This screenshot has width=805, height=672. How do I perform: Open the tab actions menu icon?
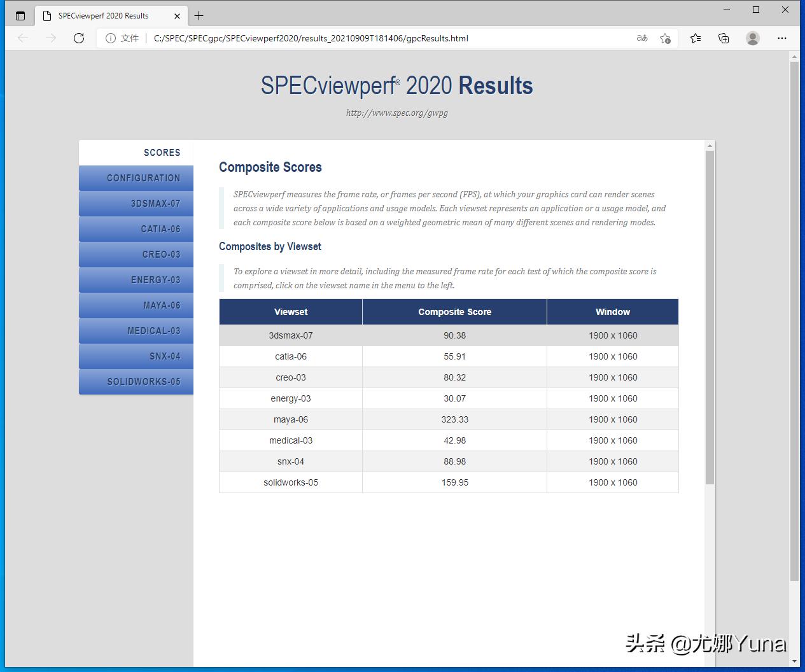point(20,16)
